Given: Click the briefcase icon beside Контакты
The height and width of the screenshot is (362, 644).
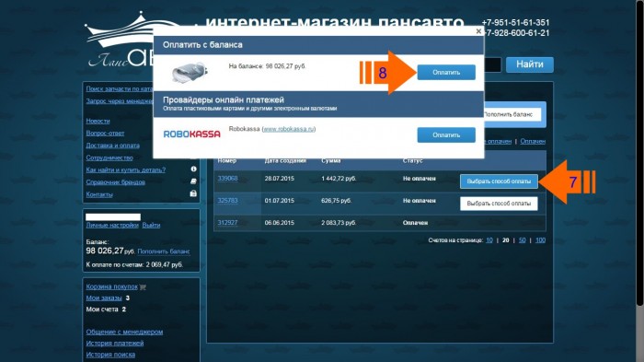Looking at the screenshot, I should (193, 193).
